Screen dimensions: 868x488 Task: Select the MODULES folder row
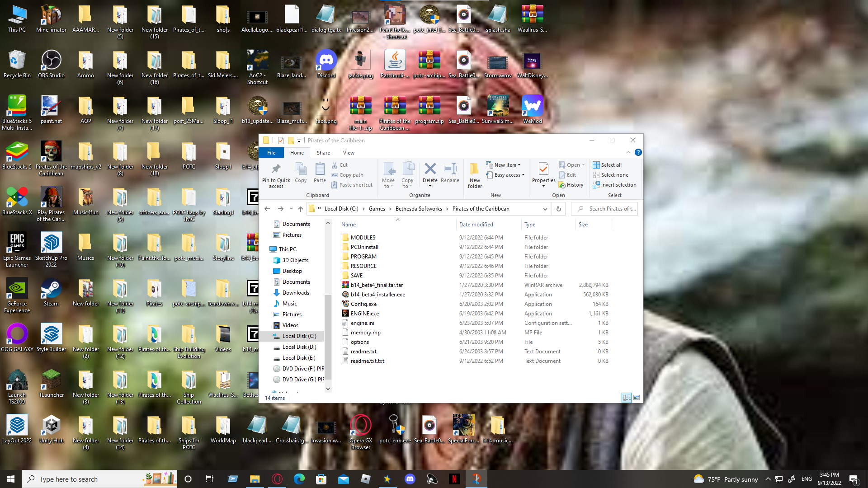point(475,237)
